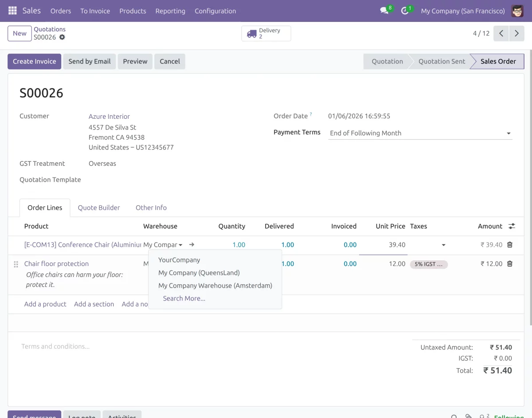532x418 pixels.
Task: Delete the Conference Chair order line
Action: [x=510, y=245]
